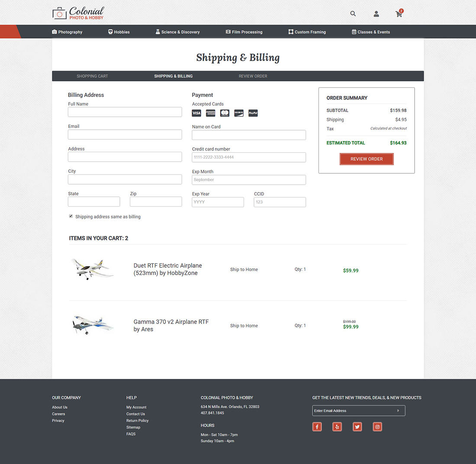The height and width of the screenshot is (464, 476).
Task: Click the Colonial Photo & Hobby logo
Action: point(78,13)
